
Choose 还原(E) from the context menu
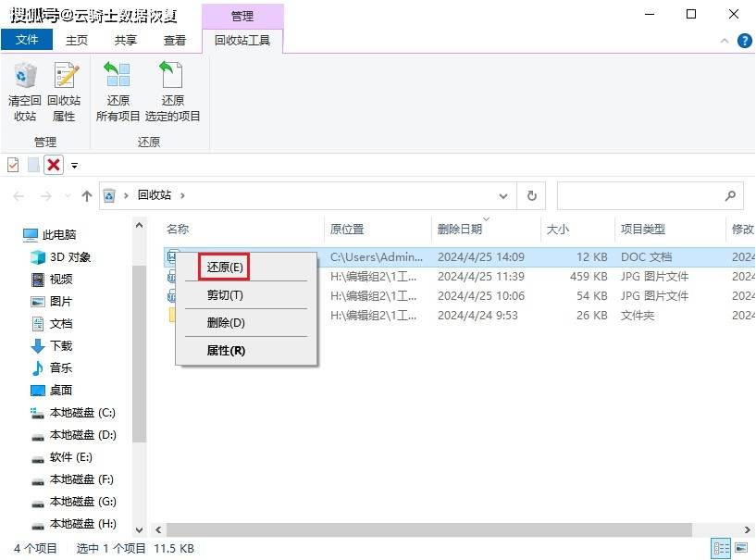click(x=224, y=267)
